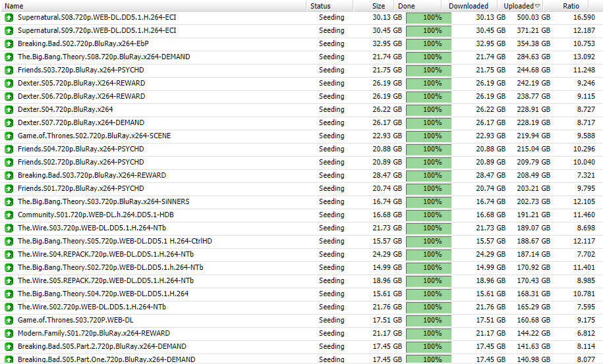The image size is (603, 364).
Task: Click seeding icon for Community.S01 torrent
Action: pyautogui.click(x=9, y=215)
